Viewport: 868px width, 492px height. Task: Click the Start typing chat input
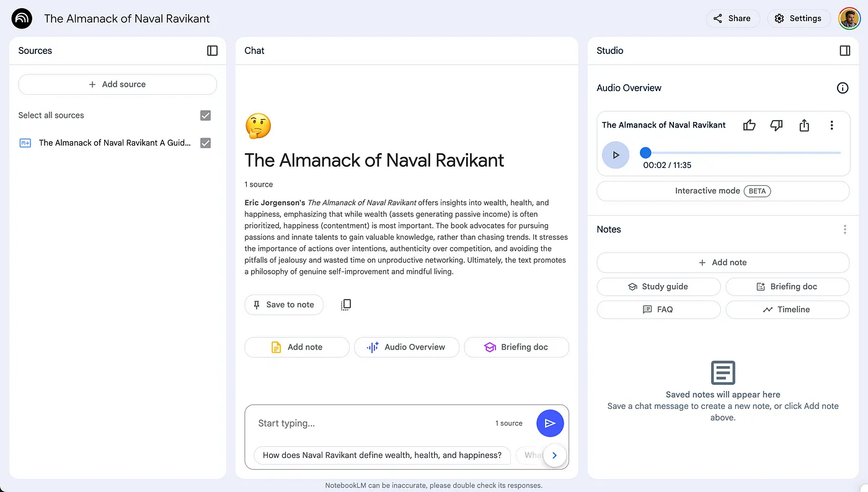(x=372, y=423)
